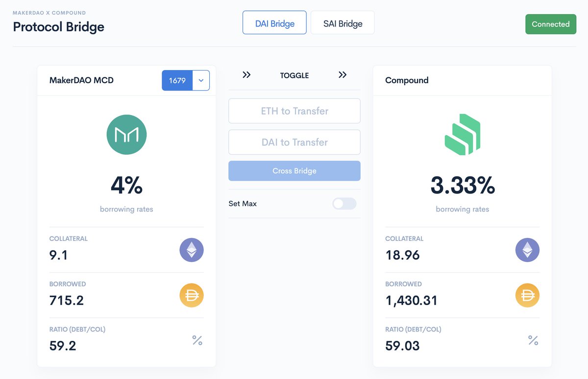Select the 1679 vault button

pos(177,80)
